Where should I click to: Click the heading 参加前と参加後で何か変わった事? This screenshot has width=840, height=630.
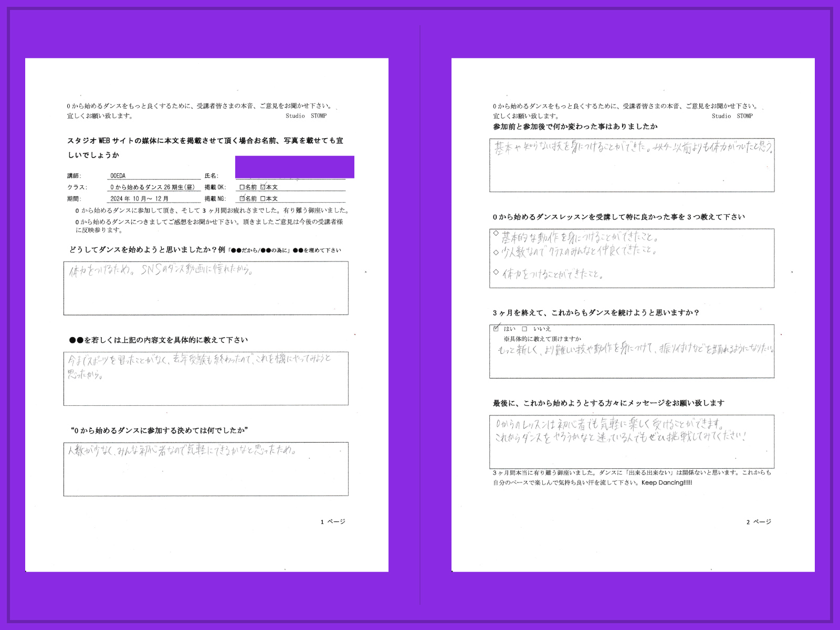point(575,127)
